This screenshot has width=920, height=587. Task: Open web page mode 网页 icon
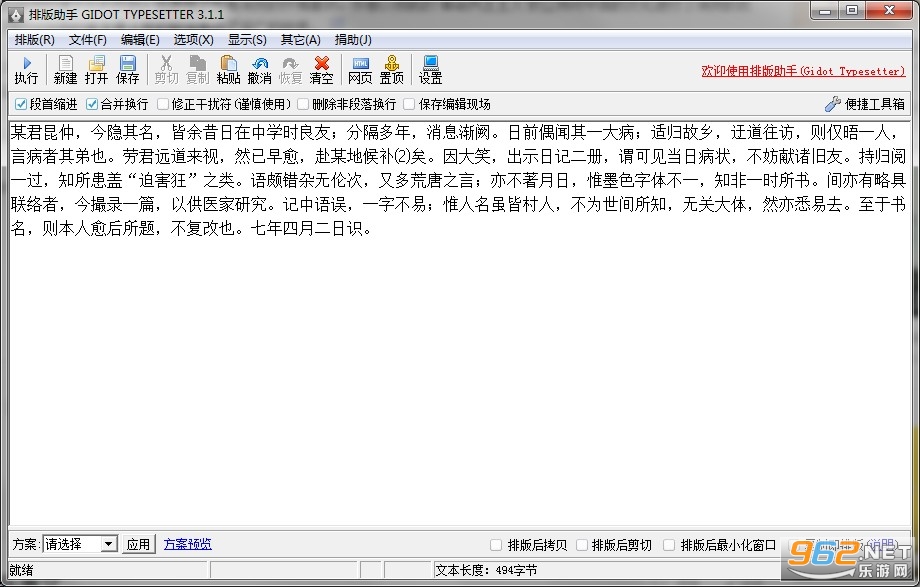360,70
